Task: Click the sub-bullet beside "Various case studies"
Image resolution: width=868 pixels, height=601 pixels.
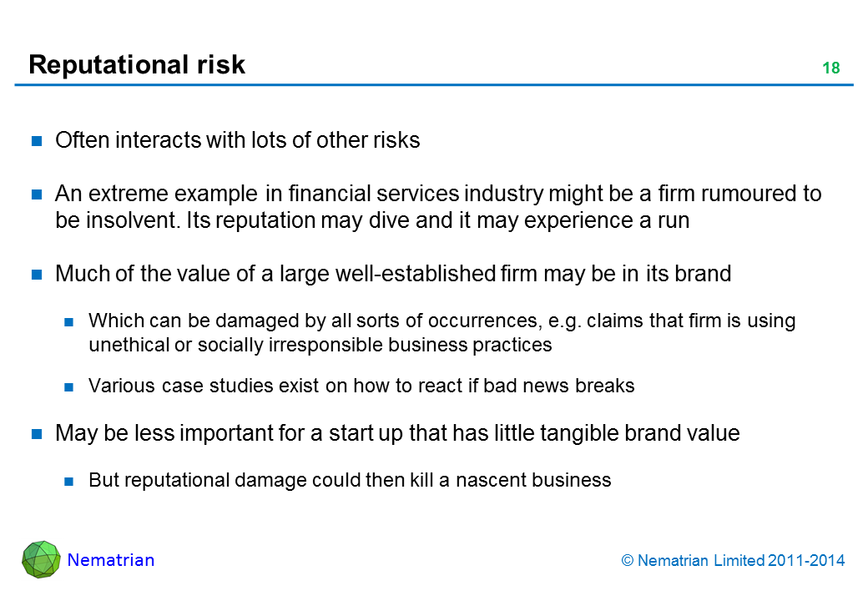Action: pos(71,386)
